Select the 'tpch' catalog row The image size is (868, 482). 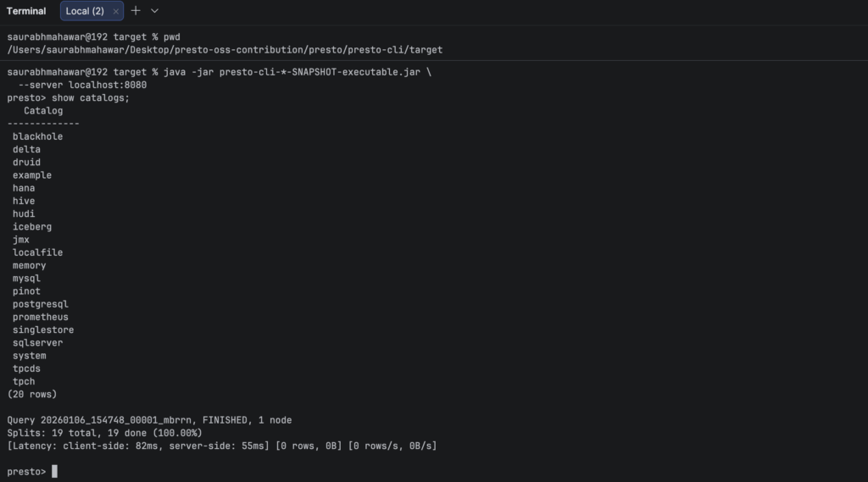24,381
